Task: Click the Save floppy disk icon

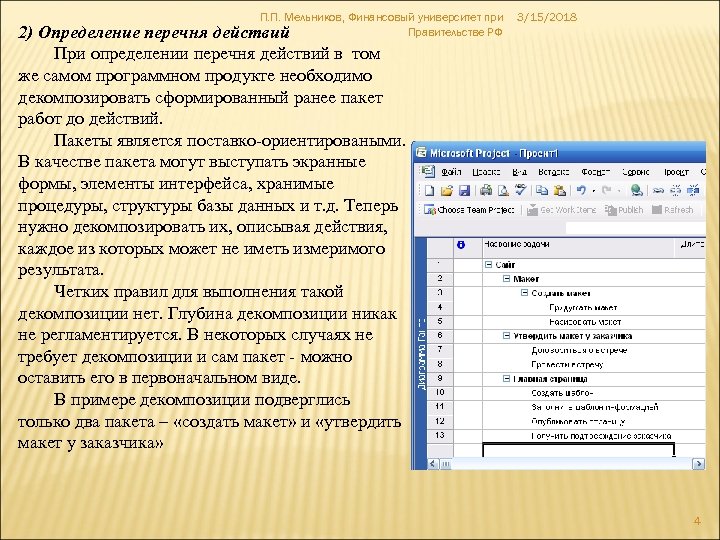Action: 464,191
